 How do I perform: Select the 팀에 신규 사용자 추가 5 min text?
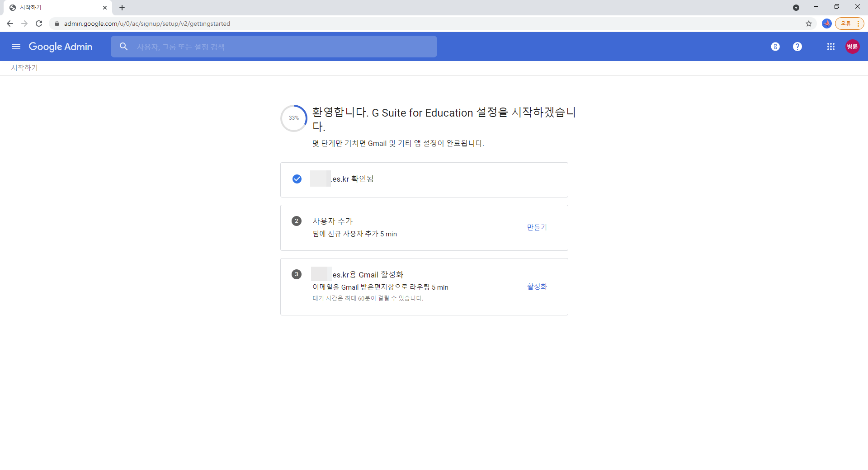coord(355,234)
